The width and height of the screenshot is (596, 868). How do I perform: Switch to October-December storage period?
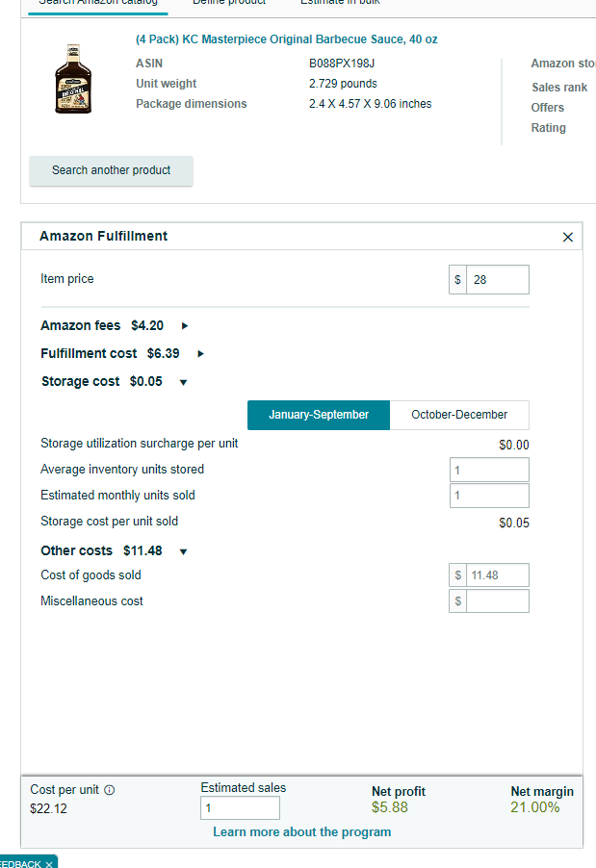(459, 415)
